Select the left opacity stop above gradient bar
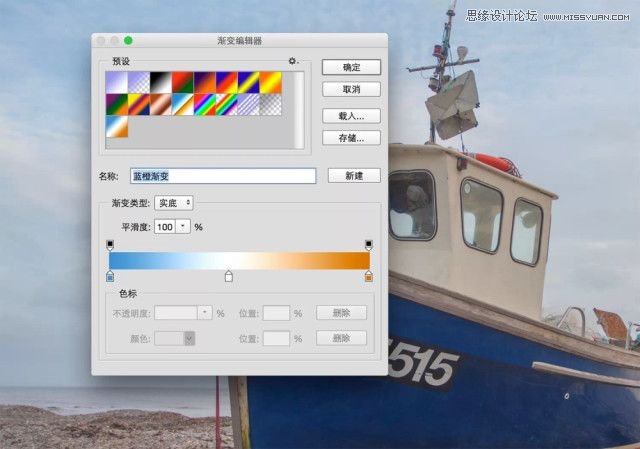 (110, 245)
